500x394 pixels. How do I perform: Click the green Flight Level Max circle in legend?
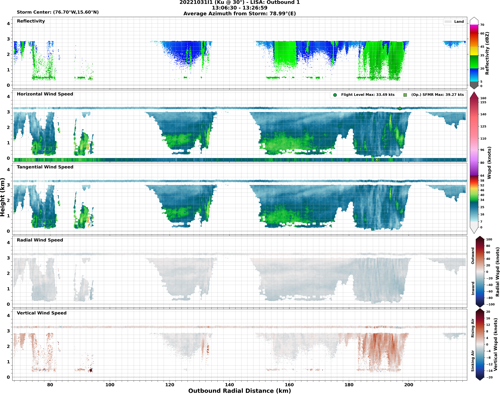click(x=335, y=95)
